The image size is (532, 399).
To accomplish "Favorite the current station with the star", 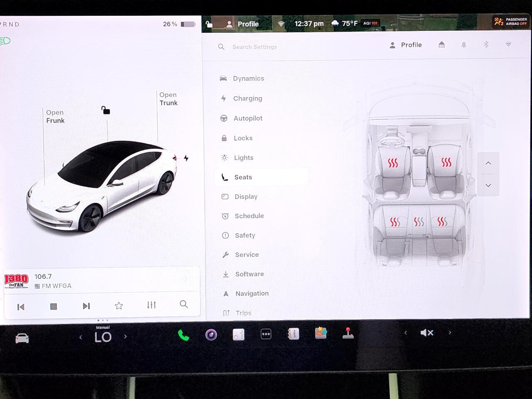I will (x=119, y=306).
